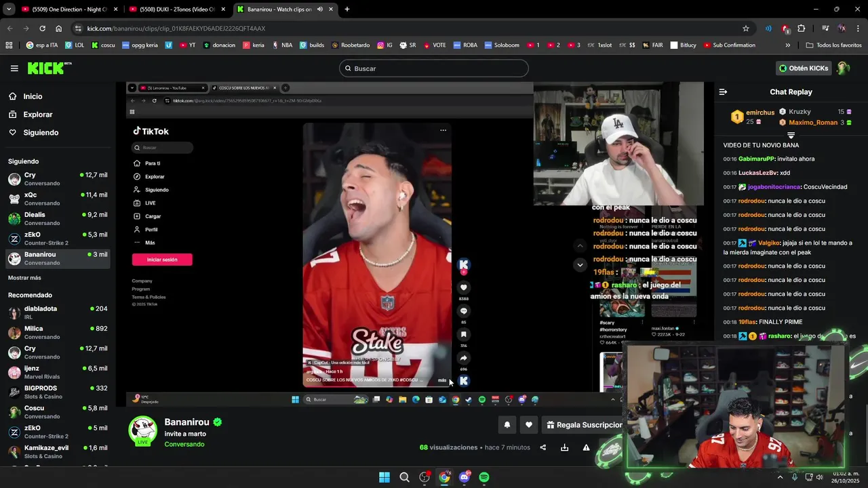
Task: Click Regala Suscripciones button
Action: coord(585,425)
